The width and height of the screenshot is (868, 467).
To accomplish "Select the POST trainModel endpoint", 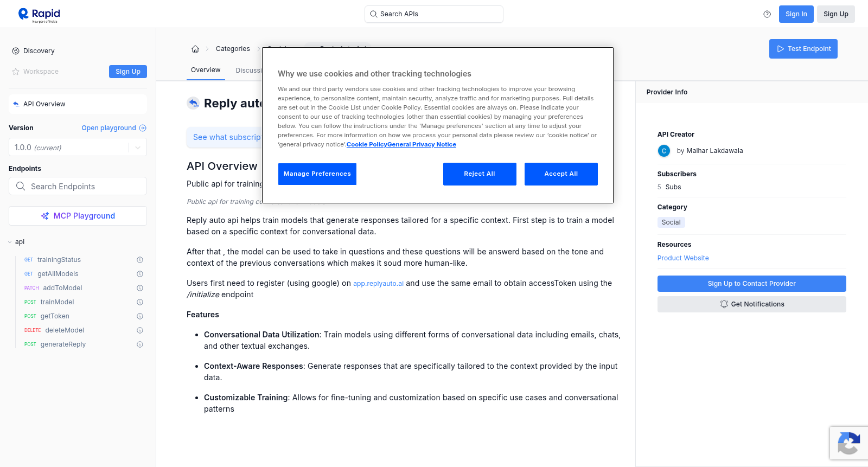I will [x=49, y=302].
